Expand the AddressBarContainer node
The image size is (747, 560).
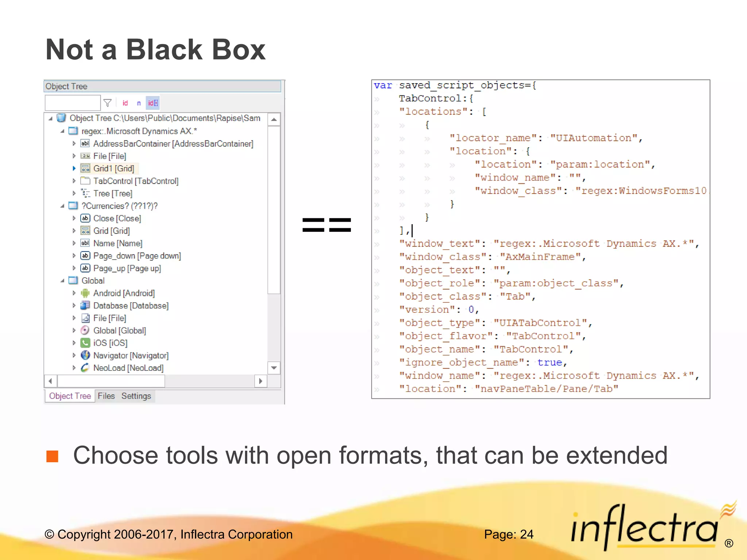(74, 144)
